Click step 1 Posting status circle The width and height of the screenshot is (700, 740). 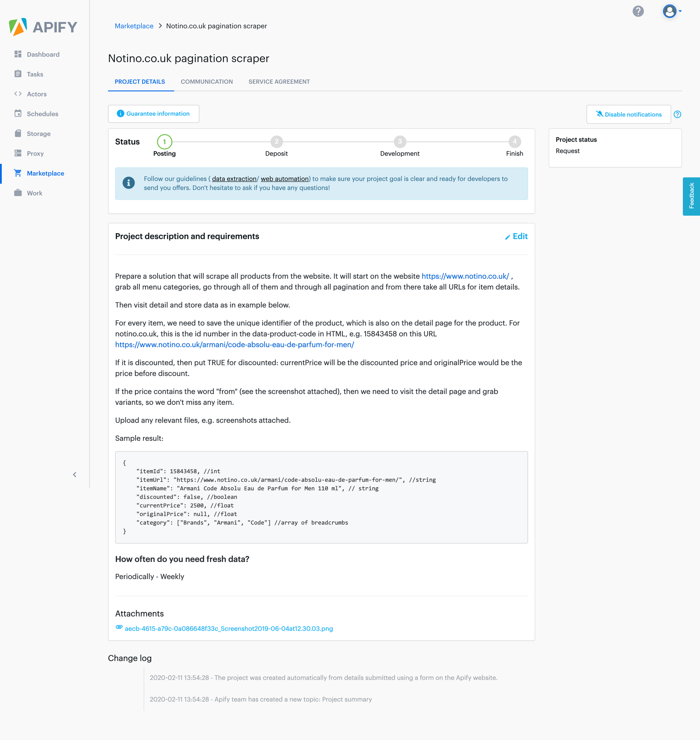point(164,142)
